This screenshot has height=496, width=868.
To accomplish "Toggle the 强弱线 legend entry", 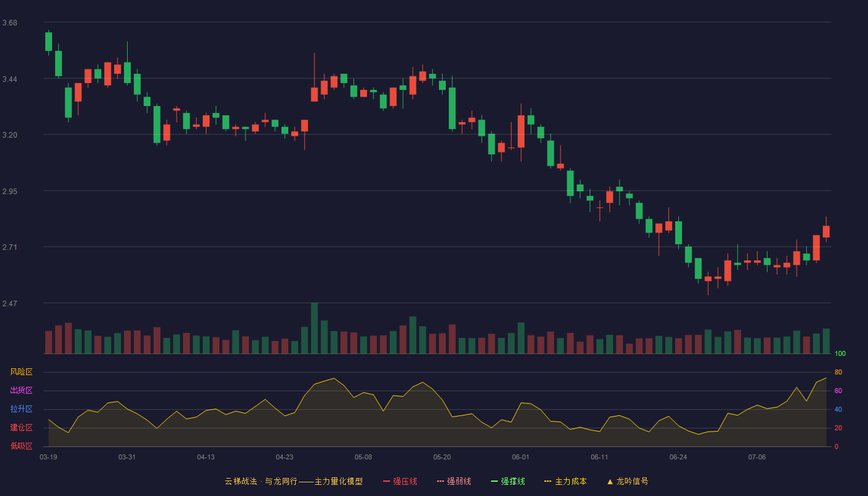I will click(454, 481).
